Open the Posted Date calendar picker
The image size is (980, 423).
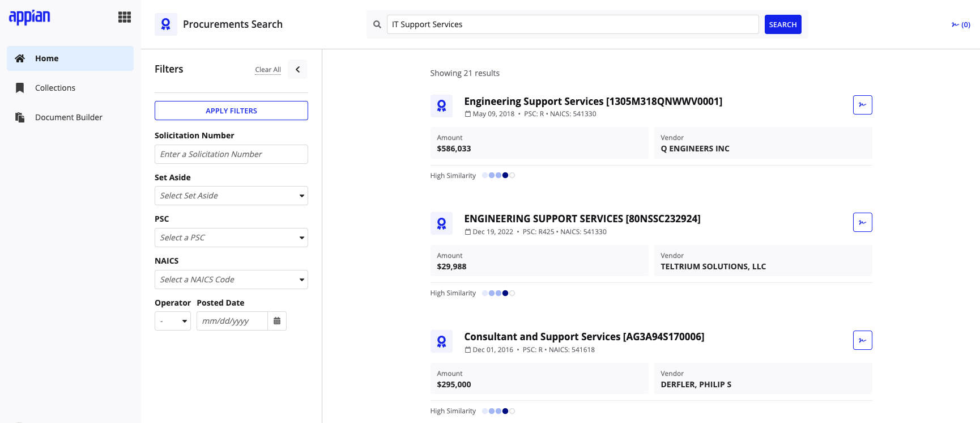click(x=277, y=321)
